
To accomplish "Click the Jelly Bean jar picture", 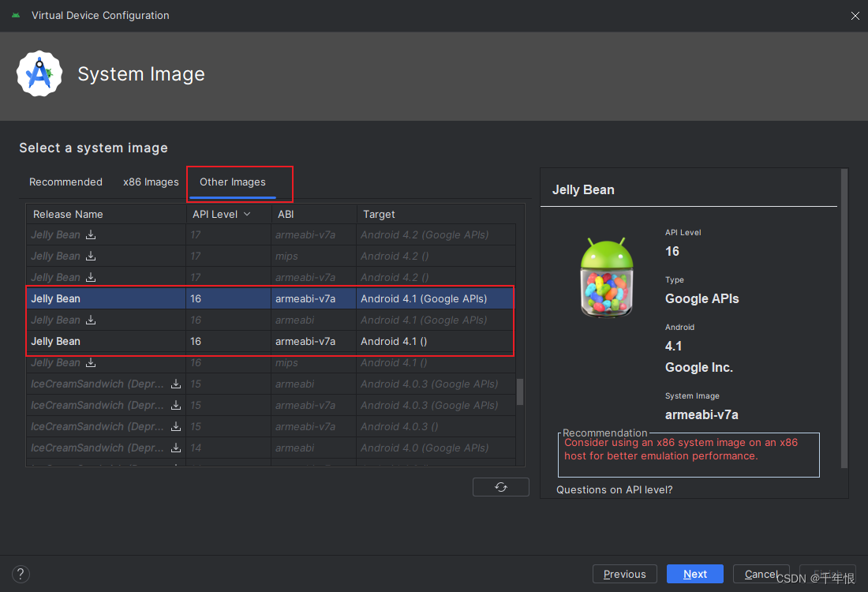I will [607, 277].
